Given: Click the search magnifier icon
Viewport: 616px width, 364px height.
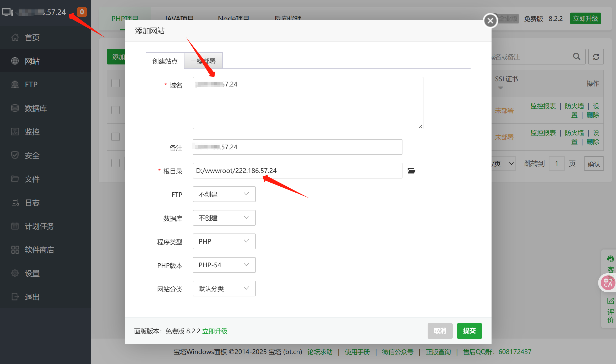Looking at the screenshot, I should coord(577,57).
